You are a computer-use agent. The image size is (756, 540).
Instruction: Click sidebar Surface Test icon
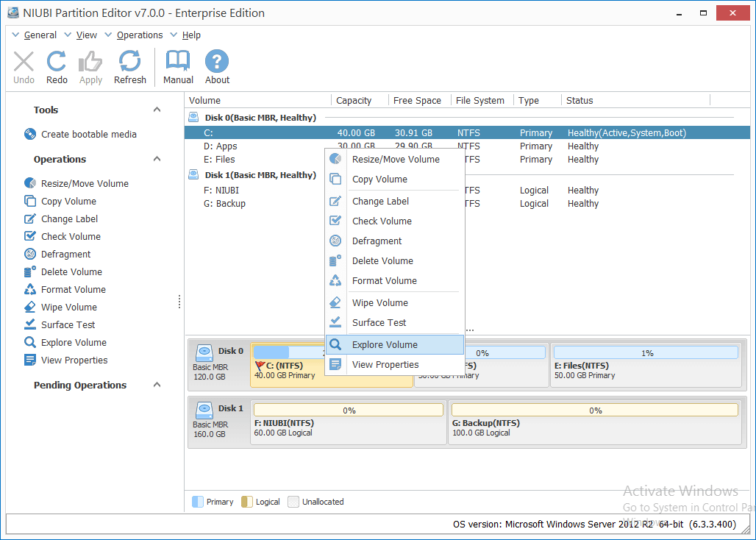30,324
